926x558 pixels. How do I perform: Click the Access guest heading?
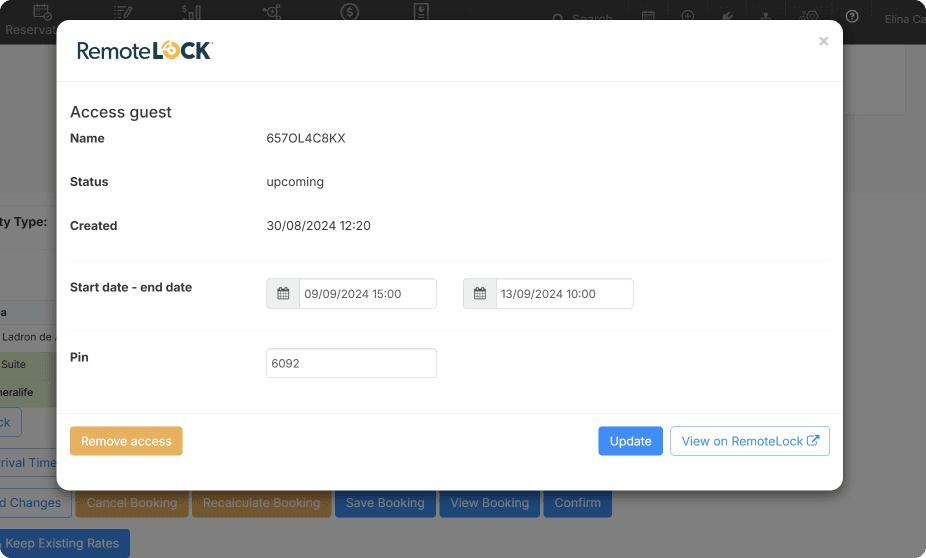[x=120, y=112]
